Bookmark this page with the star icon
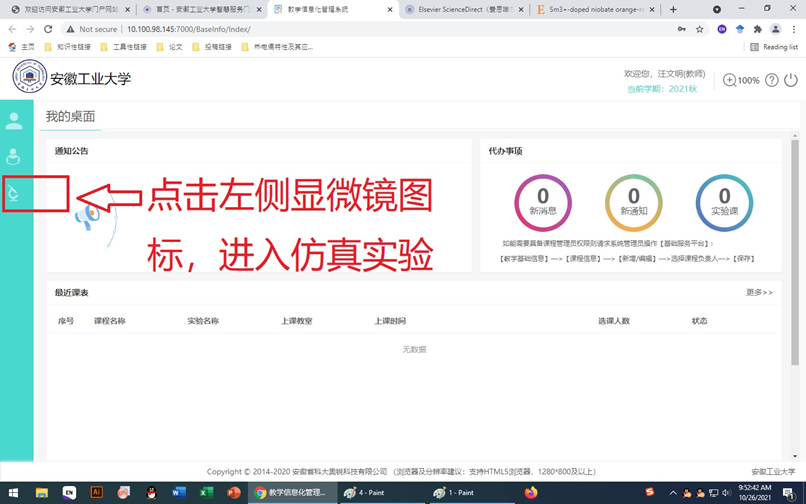Image resolution: width=806 pixels, height=504 pixels. click(x=699, y=29)
